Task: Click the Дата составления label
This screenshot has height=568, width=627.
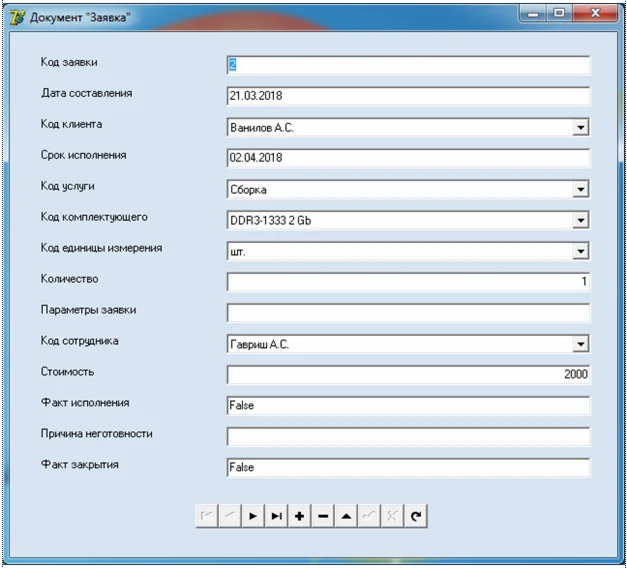Action: point(86,94)
